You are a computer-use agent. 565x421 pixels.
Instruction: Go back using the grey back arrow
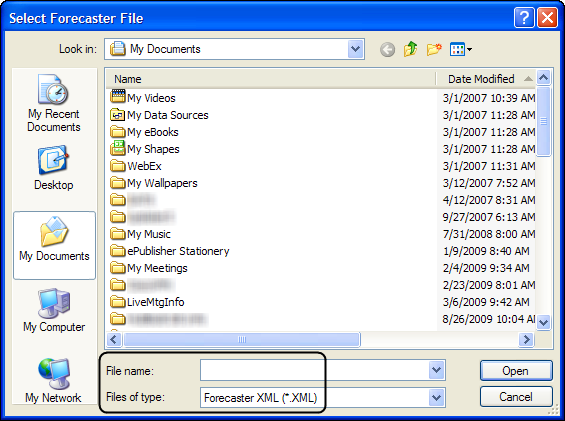coord(387,49)
